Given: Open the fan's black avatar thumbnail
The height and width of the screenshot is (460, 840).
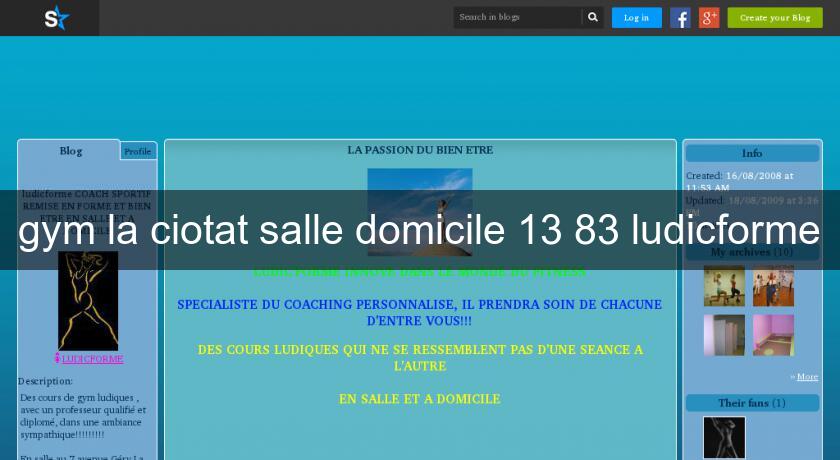Looking at the screenshot, I should tap(724, 438).
